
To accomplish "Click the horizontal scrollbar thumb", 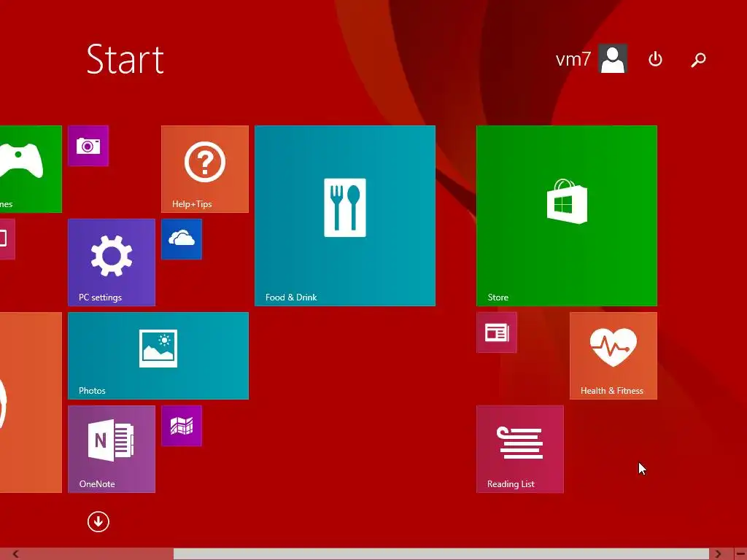I will 441,554.
